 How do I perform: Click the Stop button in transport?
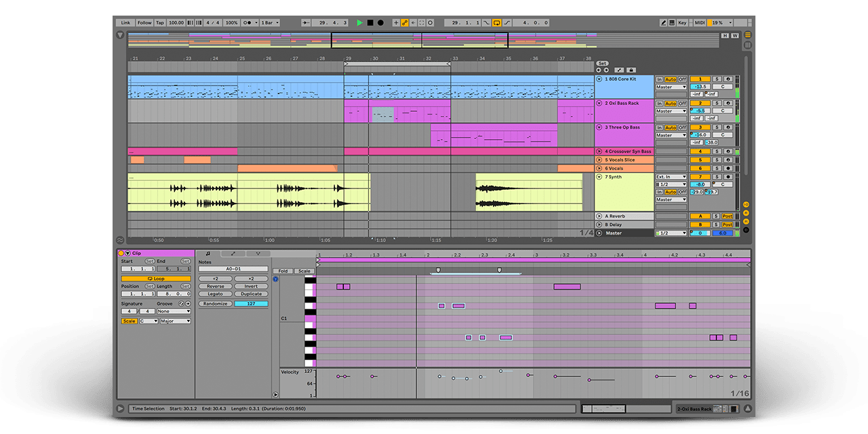click(x=370, y=22)
